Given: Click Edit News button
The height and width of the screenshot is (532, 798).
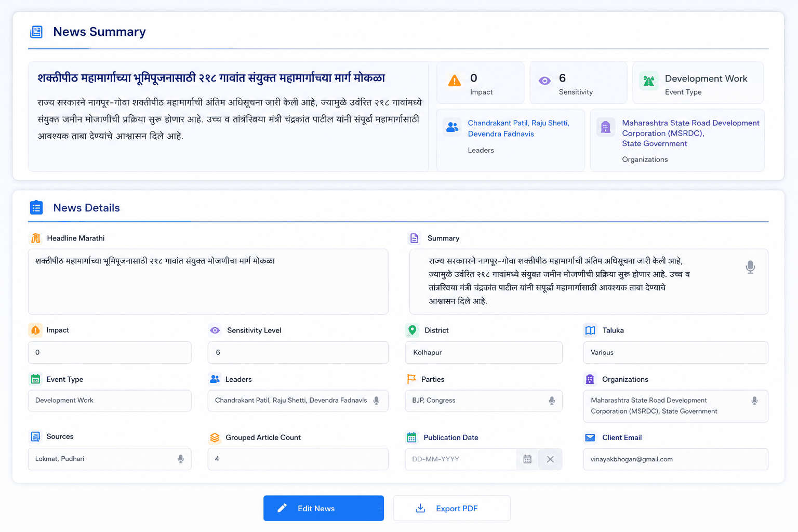Looking at the screenshot, I should [x=324, y=508].
